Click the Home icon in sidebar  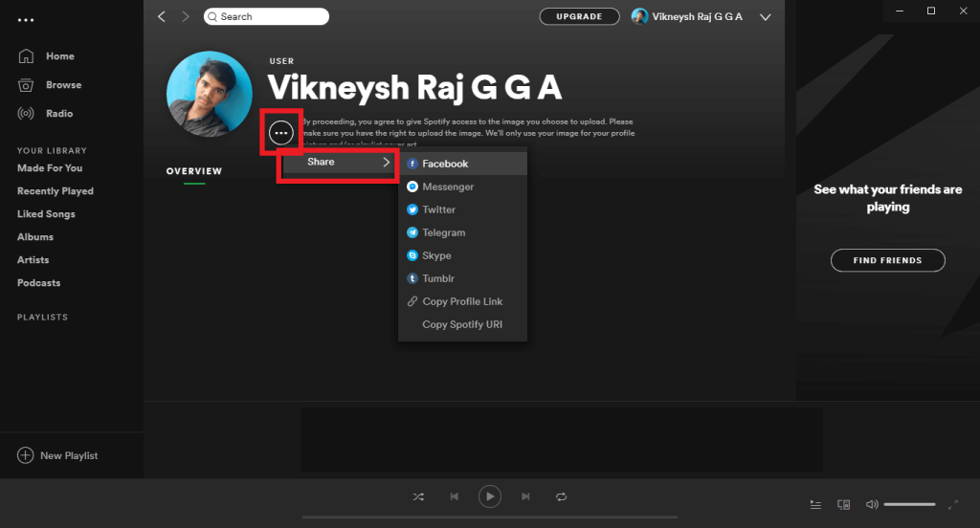26,56
